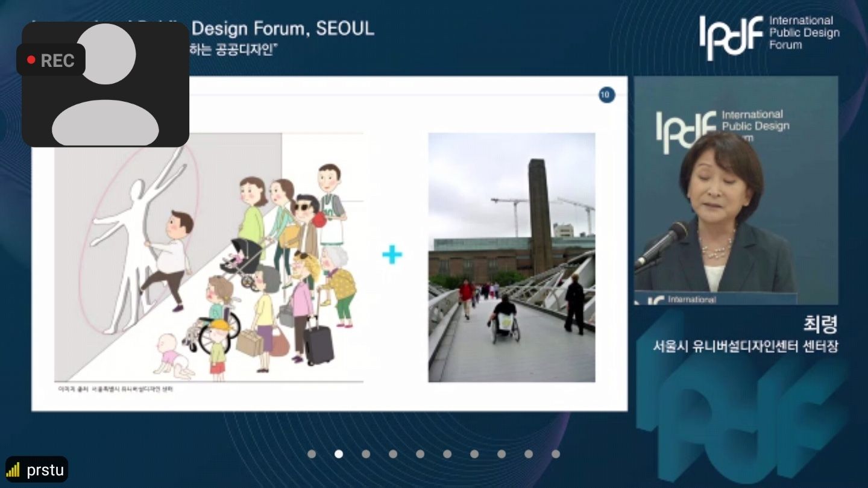Image resolution: width=868 pixels, height=488 pixels.
Task: Open the participant self-view thumbnail with avatar
Action: pos(105,85)
